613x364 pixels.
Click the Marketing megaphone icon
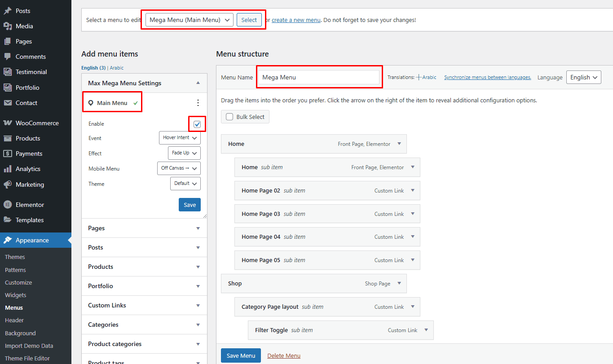click(x=8, y=184)
